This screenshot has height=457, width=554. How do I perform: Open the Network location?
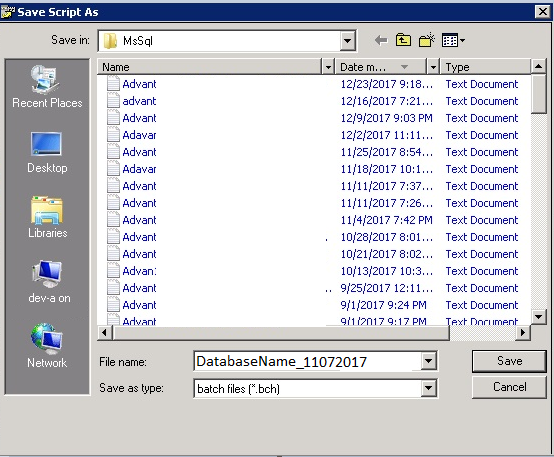pyautogui.click(x=47, y=346)
